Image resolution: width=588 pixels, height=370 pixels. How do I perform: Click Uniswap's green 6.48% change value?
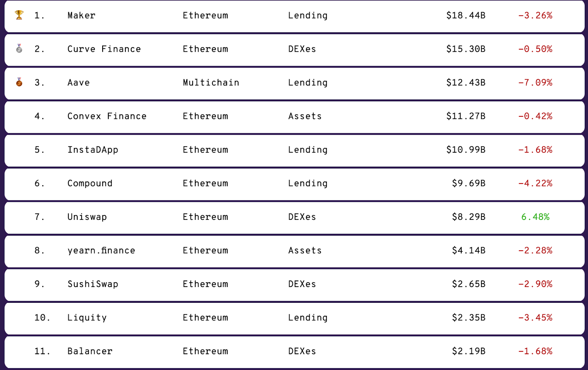[x=535, y=217]
